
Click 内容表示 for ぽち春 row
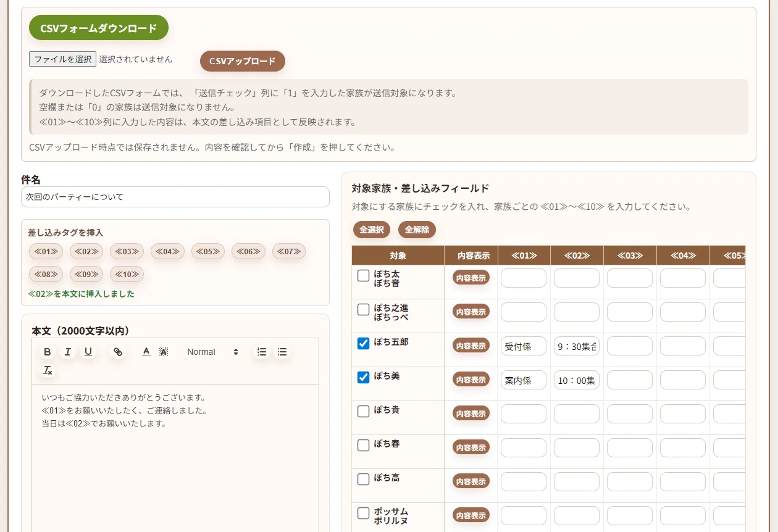tap(471, 447)
